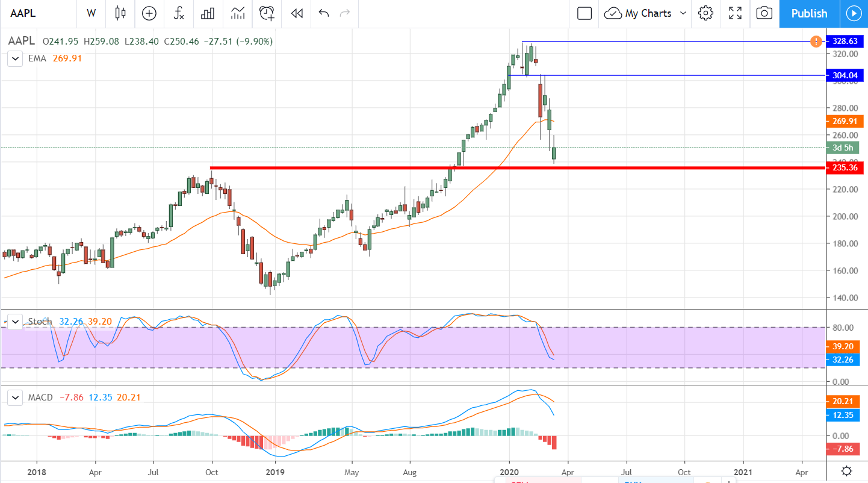Click the AAPL symbol search field

click(x=36, y=13)
